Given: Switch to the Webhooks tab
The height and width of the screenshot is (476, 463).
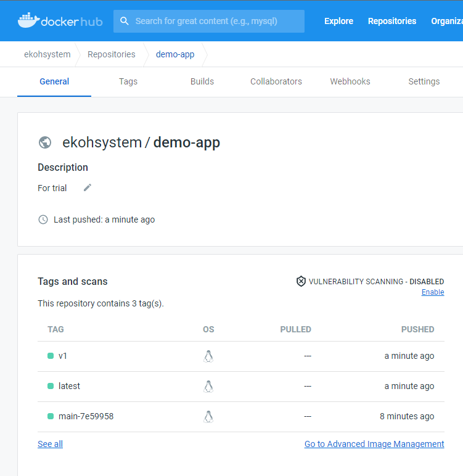Looking at the screenshot, I should click(350, 81).
